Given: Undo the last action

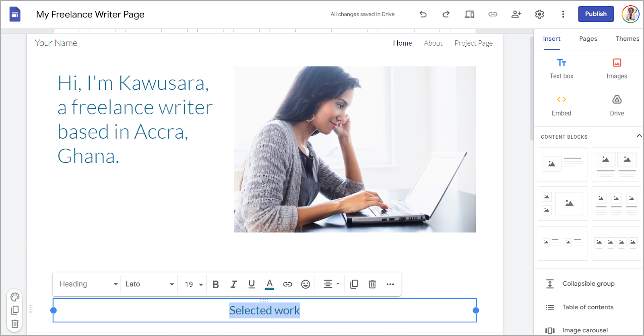Looking at the screenshot, I should point(423,14).
